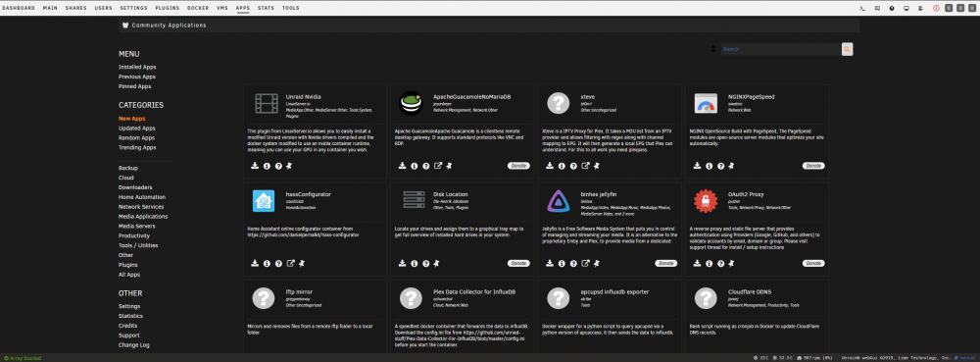
Task: Switch to the Plugins tab
Action: pos(167,8)
